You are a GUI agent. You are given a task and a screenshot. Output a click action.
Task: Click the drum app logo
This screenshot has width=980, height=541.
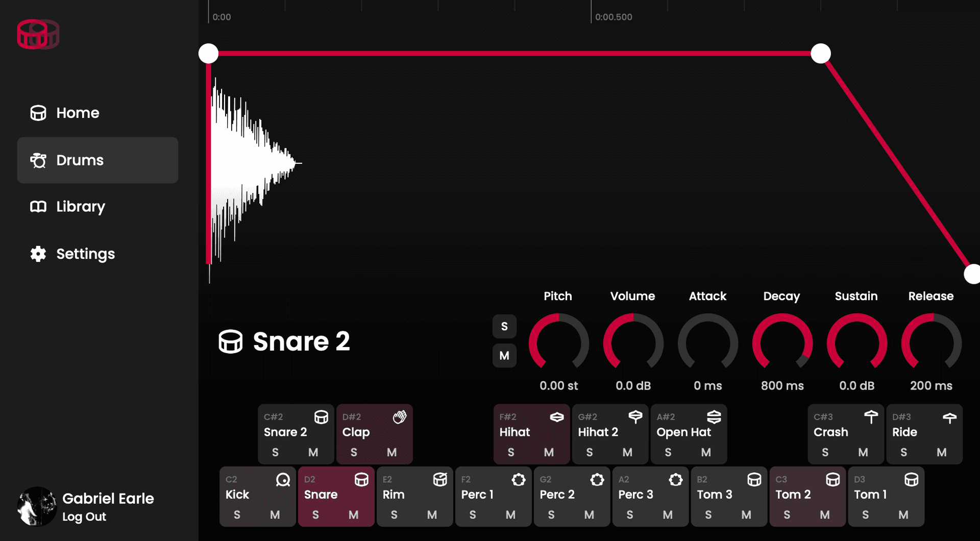click(38, 35)
